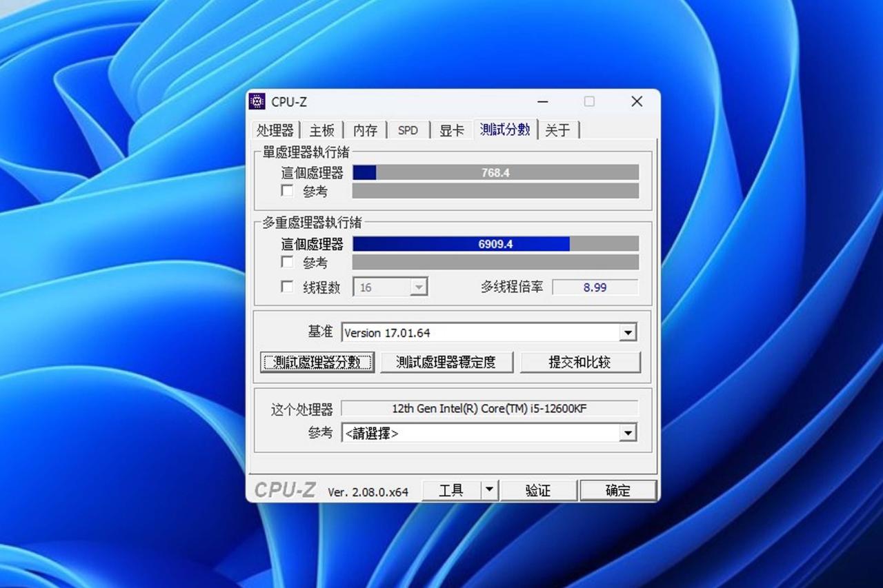Show the 显卡 tab

coord(452,130)
